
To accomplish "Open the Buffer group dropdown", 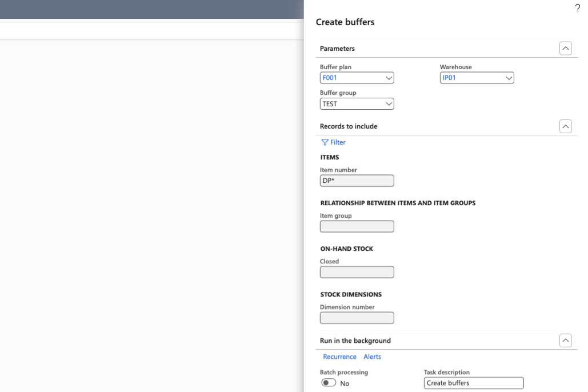I will coord(389,104).
